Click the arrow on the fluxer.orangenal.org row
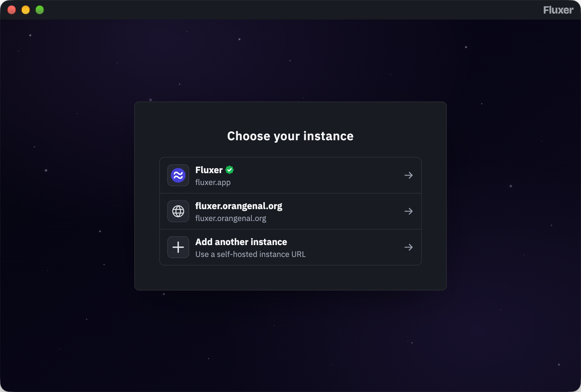 pos(409,211)
